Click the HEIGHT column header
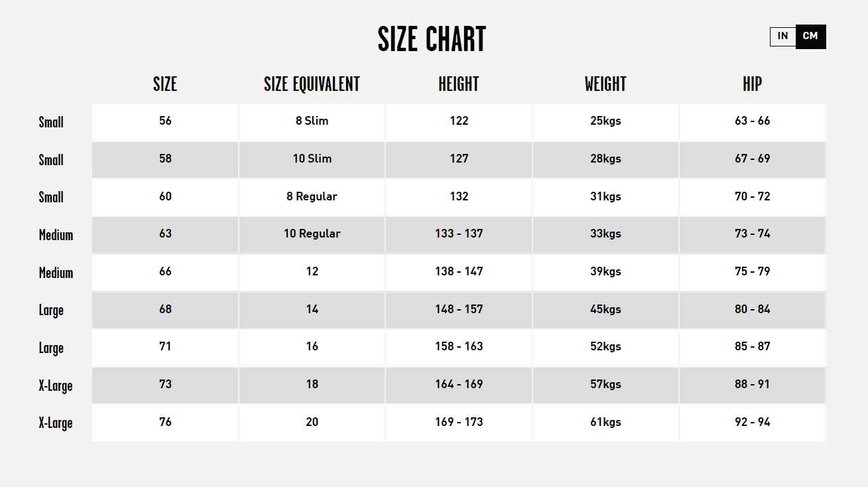The height and width of the screenshot is (487, 868). click(x=458, y=84)
